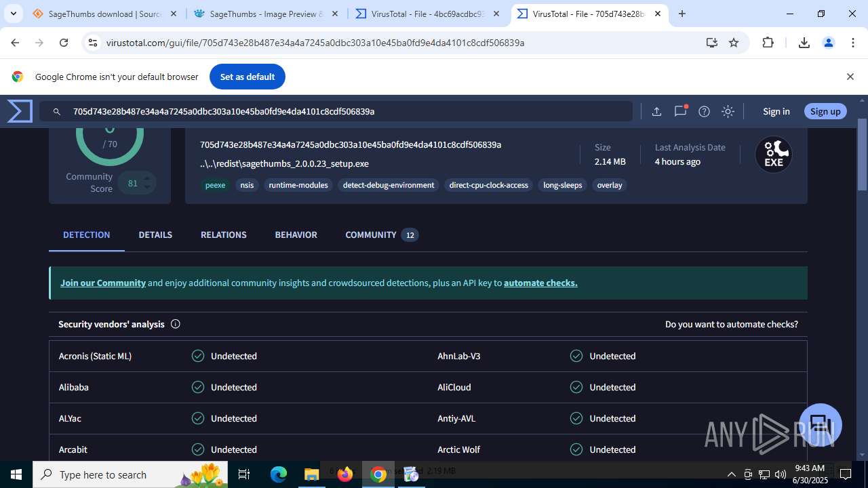Image resolution: width=868 pixels, height=488 pixels.
Task: Click the search magnifier icon in VirusTotal
Action: point(57,111)
